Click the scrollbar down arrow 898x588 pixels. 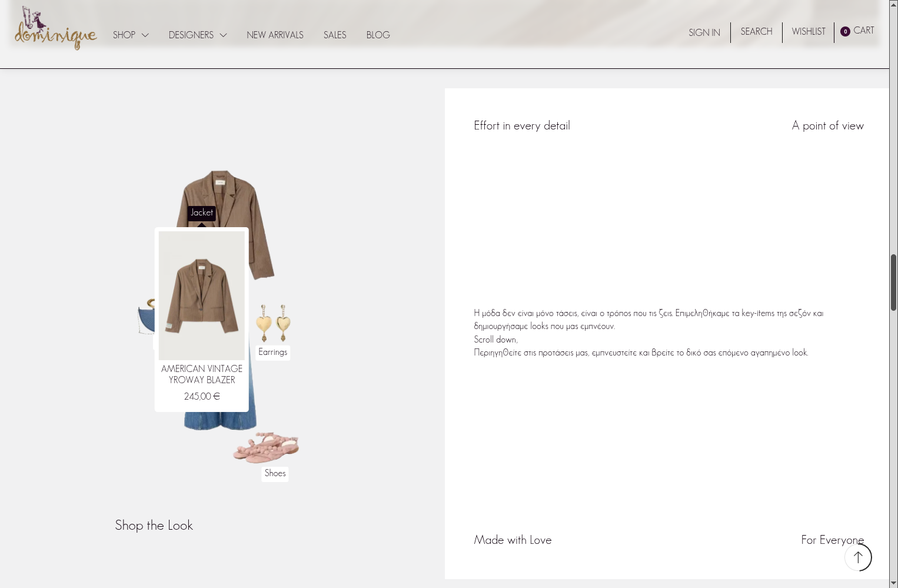pos(893,583)
